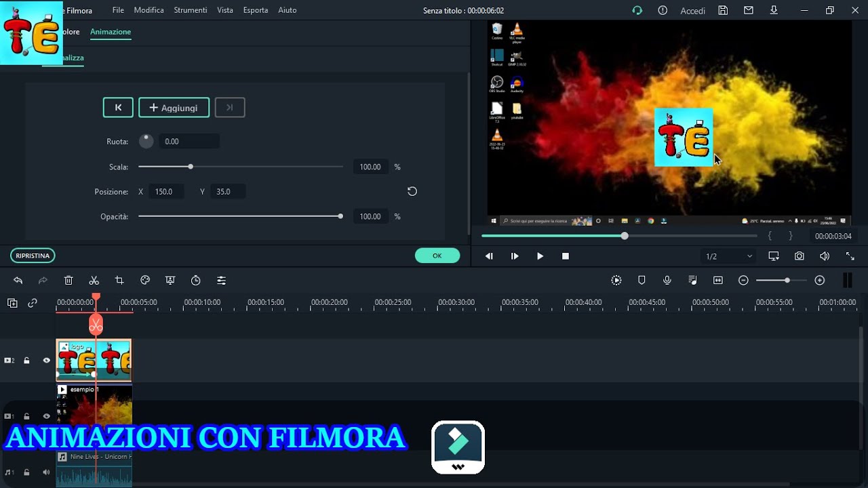The height and width of the screenshot is (488, 868).
Task: Click the preview playback progress handle
Action: tap(625, 236)
